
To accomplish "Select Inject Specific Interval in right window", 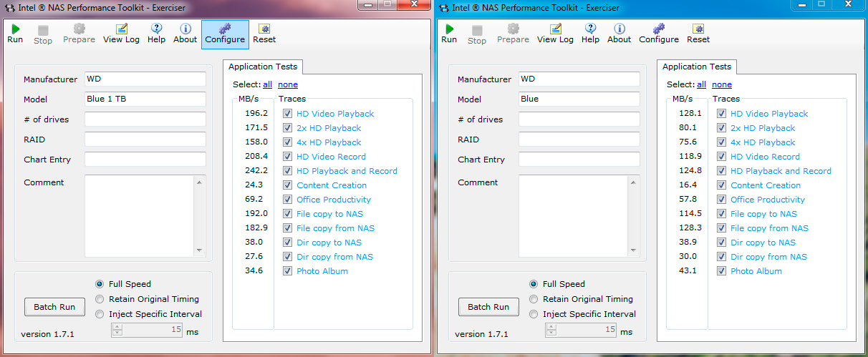I will pyautogui.click(x=534, y=314).
